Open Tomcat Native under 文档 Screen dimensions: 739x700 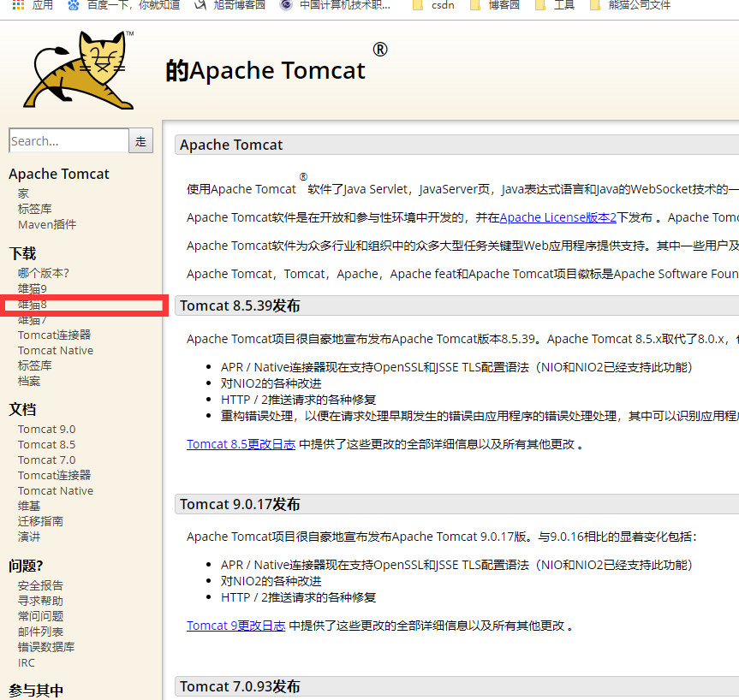coord(56,491)
